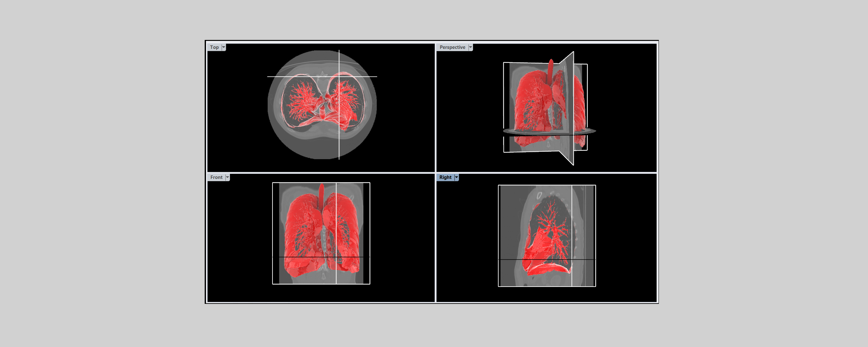Open the Right viewport dropdown arrow
The image size is (868, 347).
(x=457, y=177)
